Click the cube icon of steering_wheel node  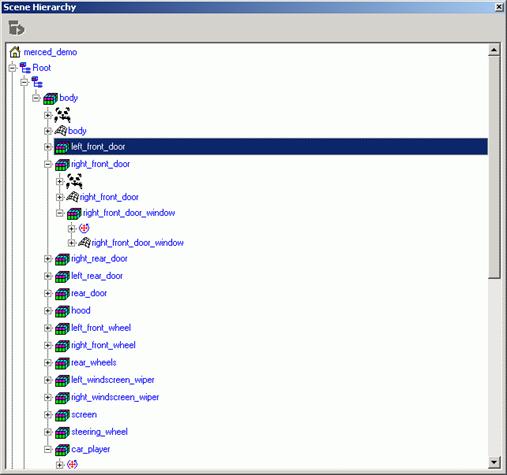(x=62, y=432)
